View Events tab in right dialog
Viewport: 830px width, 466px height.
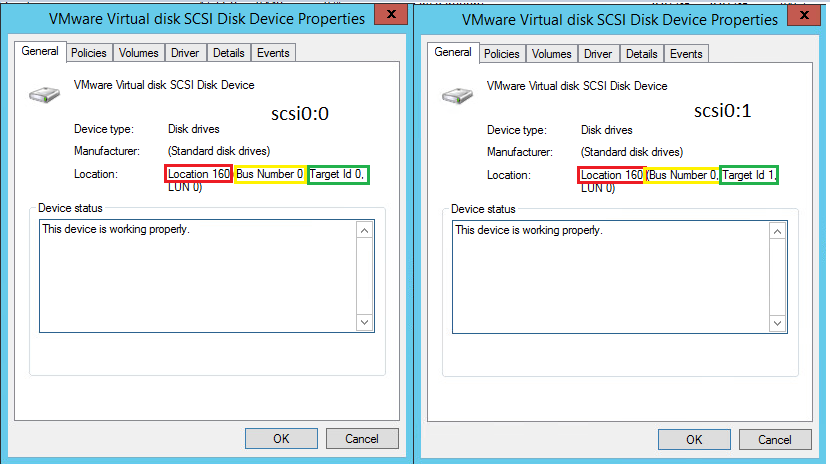click(686, 54)
